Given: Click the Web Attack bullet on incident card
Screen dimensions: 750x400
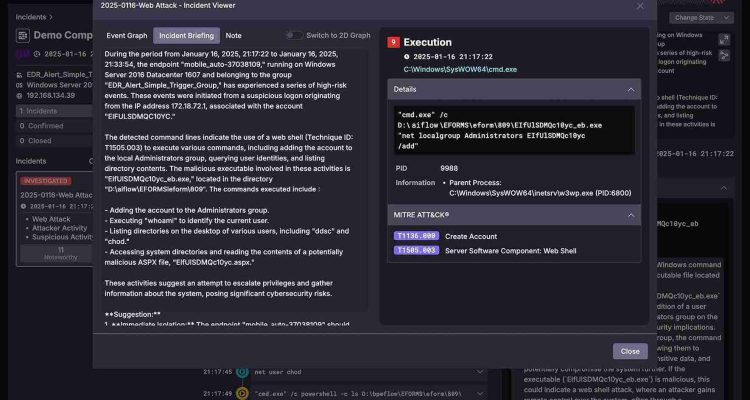Looking at the screenshot, I should [x=51, y=219].
